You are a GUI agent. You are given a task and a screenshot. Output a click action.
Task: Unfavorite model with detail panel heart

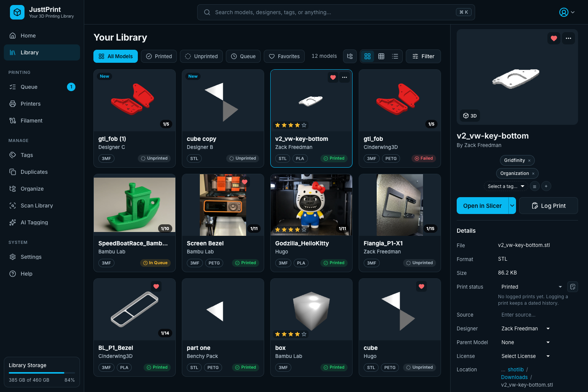554,38
